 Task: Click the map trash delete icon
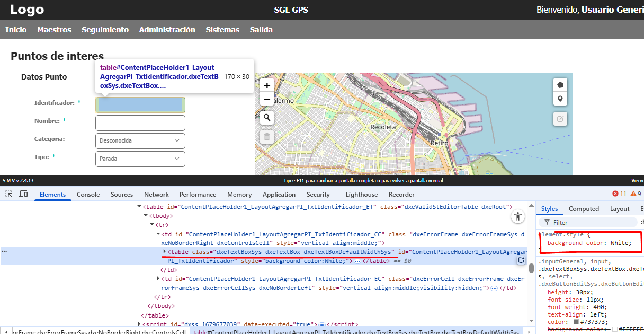tap(267, 137)
